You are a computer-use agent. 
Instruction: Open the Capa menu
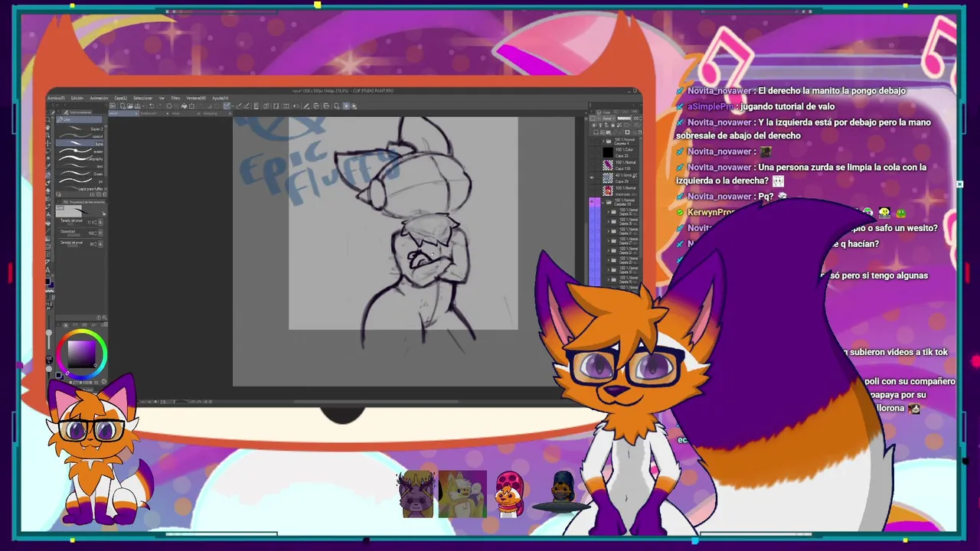click(120, 98)
